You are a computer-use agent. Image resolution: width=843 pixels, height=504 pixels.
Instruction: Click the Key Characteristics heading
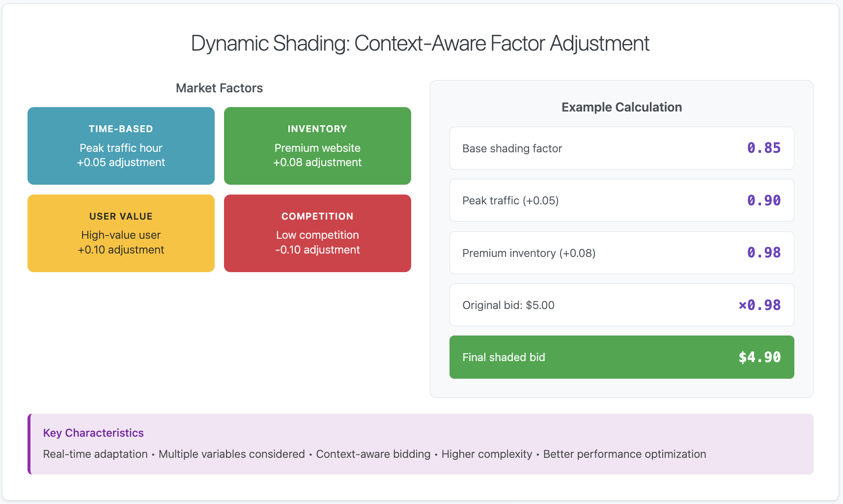[93, 433]
